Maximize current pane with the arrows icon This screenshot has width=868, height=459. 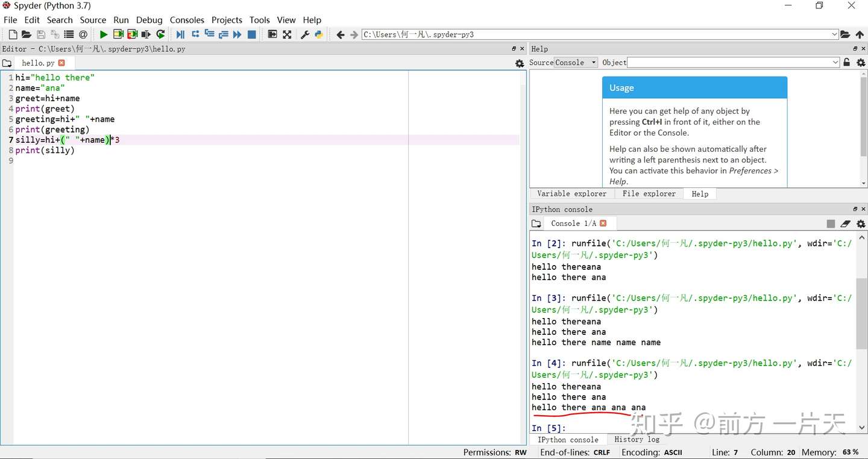[x=287, y=35]
